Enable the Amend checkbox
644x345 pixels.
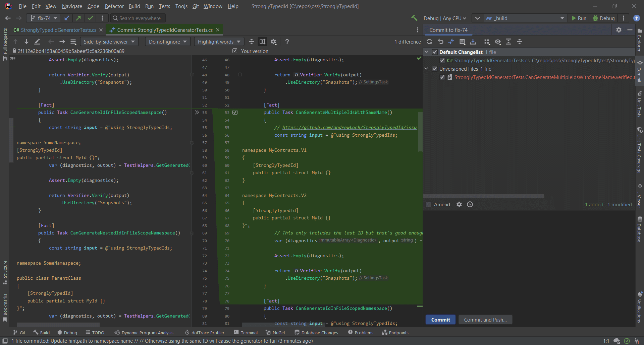pos(428,204)
